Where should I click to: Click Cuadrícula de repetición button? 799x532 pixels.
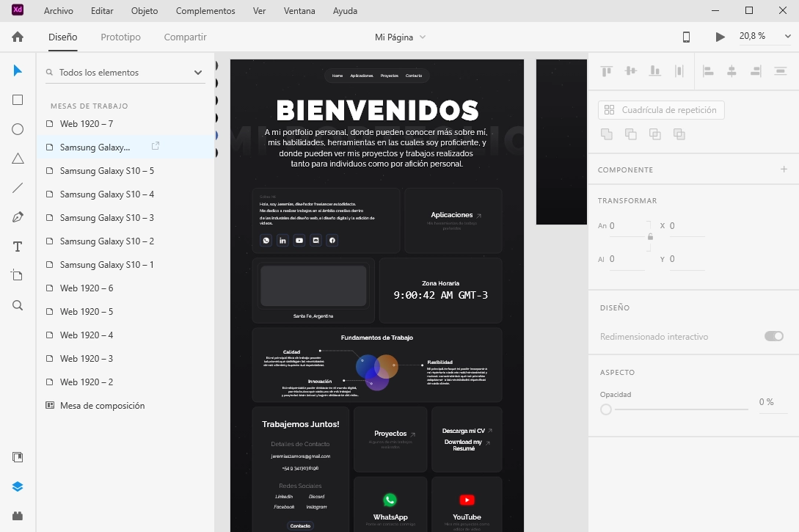[661, 110]
